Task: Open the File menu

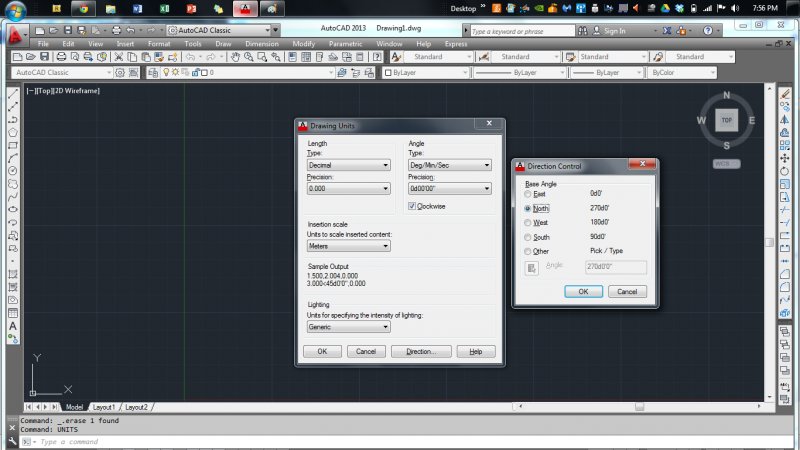Action: [x=43, y=44]
